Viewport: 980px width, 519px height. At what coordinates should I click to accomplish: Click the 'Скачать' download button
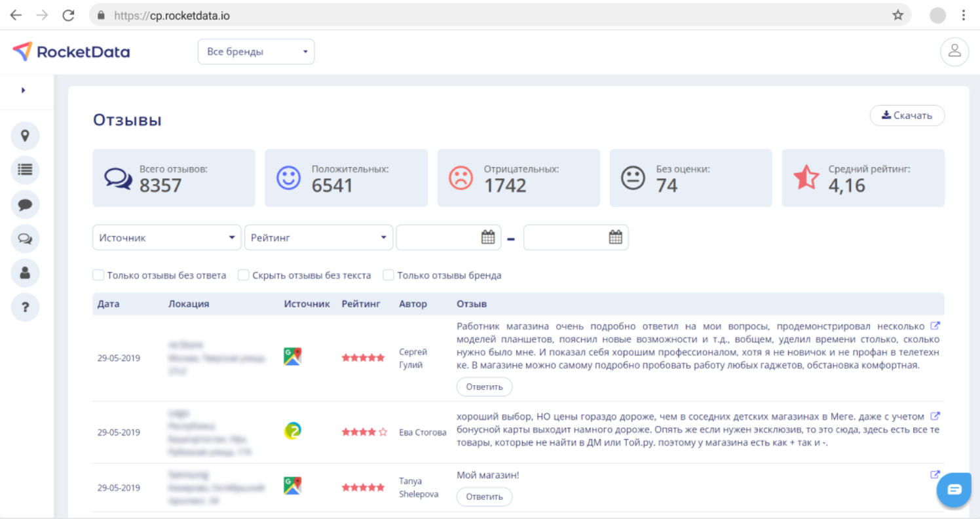tap(907, 115)
